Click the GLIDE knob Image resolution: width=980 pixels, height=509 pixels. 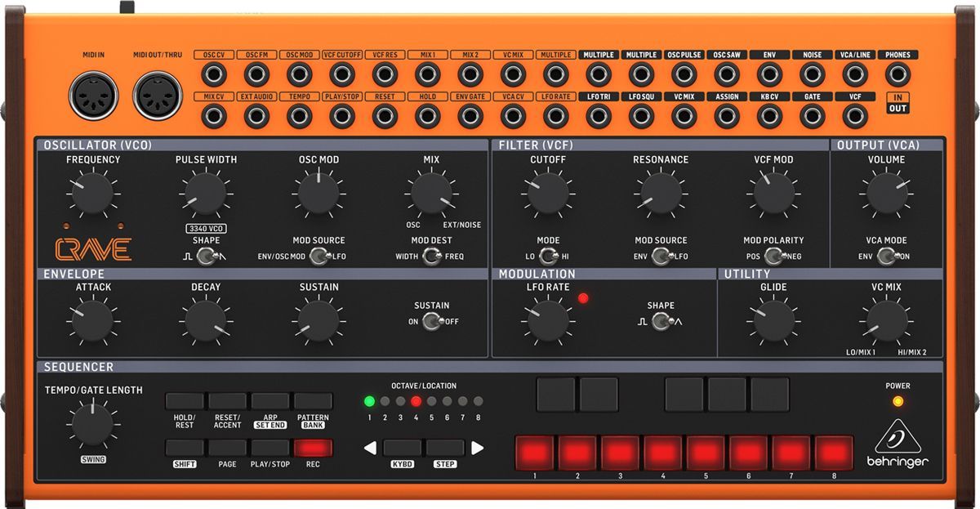point(773,321)
